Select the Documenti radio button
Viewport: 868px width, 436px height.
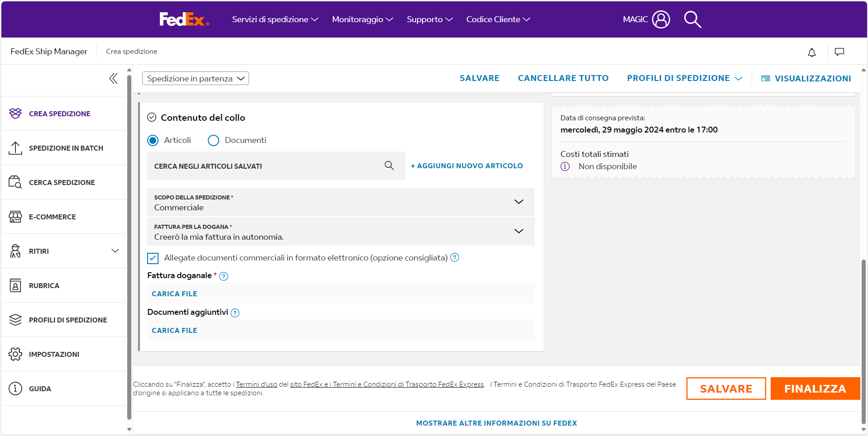[213, 140]
